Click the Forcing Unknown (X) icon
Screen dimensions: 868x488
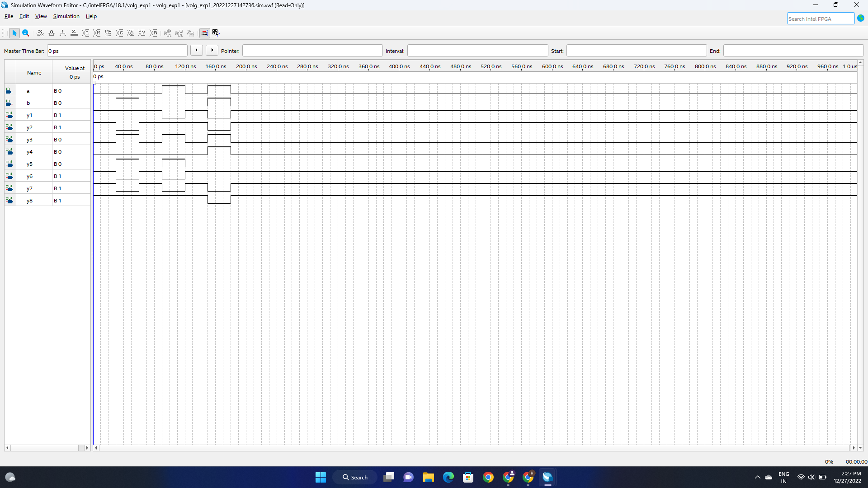click(x=40, y=33)
